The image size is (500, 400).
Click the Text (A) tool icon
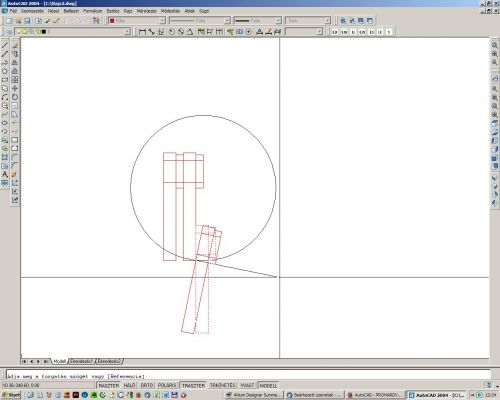pyautogui.click(x=5, y=174)
